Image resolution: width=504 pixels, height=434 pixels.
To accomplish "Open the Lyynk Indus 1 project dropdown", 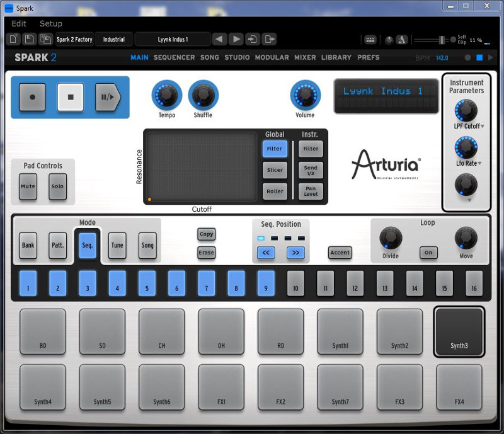I will 173,39.
